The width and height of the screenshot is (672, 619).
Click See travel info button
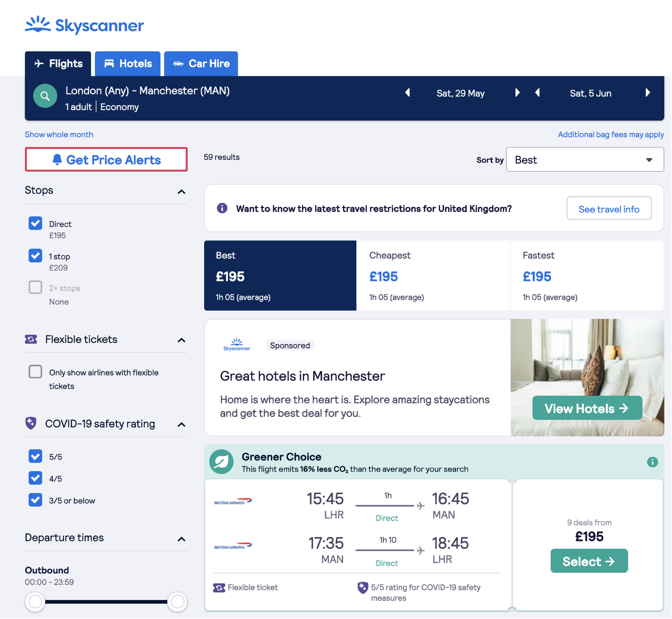tap(609, 208)
